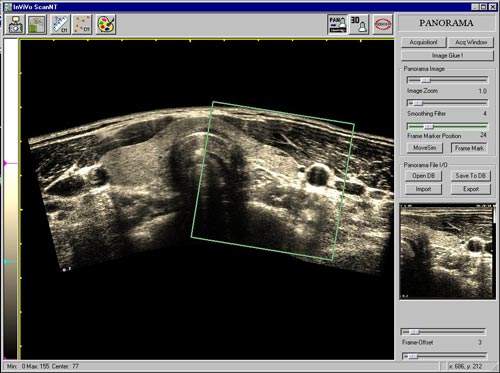Click the Smoothing Filter value 4
Viewport: 500px width, 373px height.
pos(485,113)
